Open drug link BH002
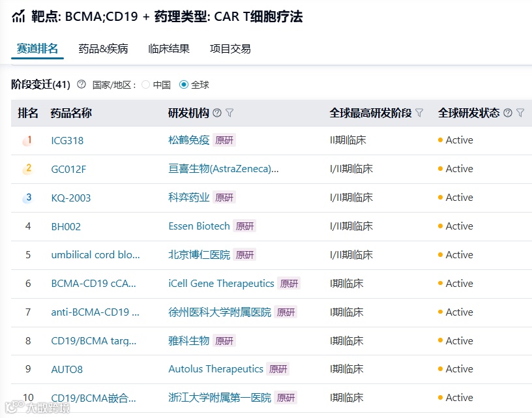Screen dimensions: 532x418 click(66, 226)
